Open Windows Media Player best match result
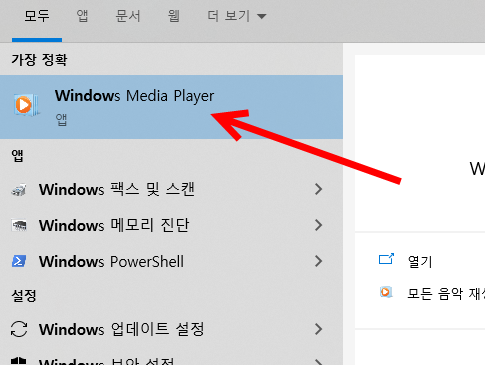 tap(171, 107)
